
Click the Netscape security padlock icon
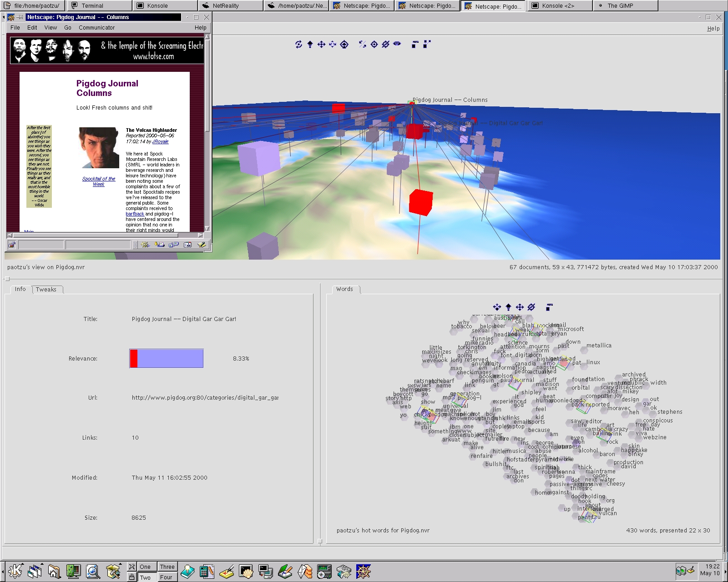(x=12, y=245)
